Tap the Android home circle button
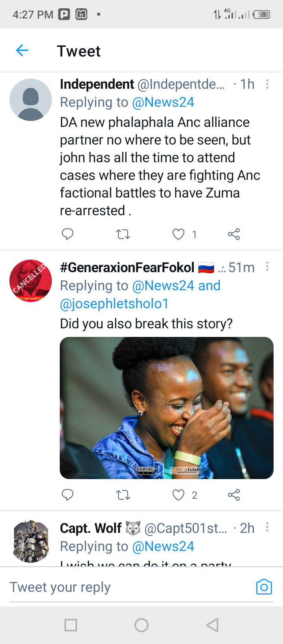Viewport: 283px width, 644px height. (x=141, y=625)
